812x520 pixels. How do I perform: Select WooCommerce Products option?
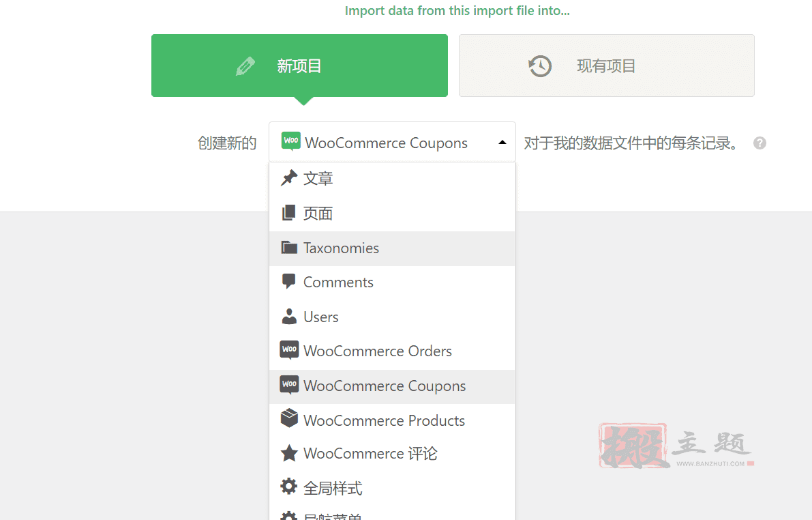coord(392,420)
